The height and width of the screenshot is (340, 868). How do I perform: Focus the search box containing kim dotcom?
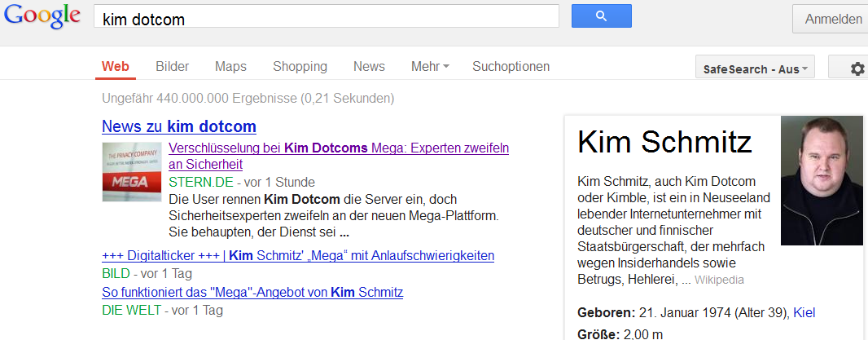pyautogui.click(x=326, y=16)
